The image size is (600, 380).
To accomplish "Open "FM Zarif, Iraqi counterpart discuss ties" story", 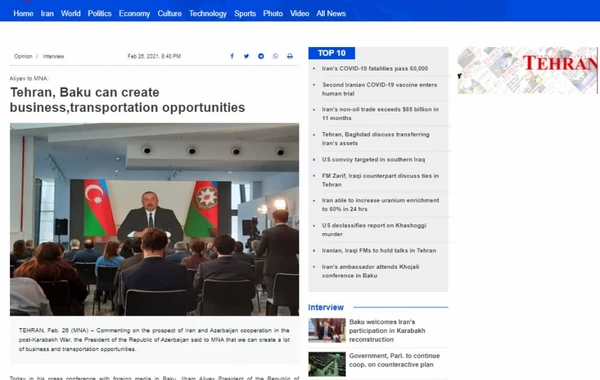I will pos(380,180).
